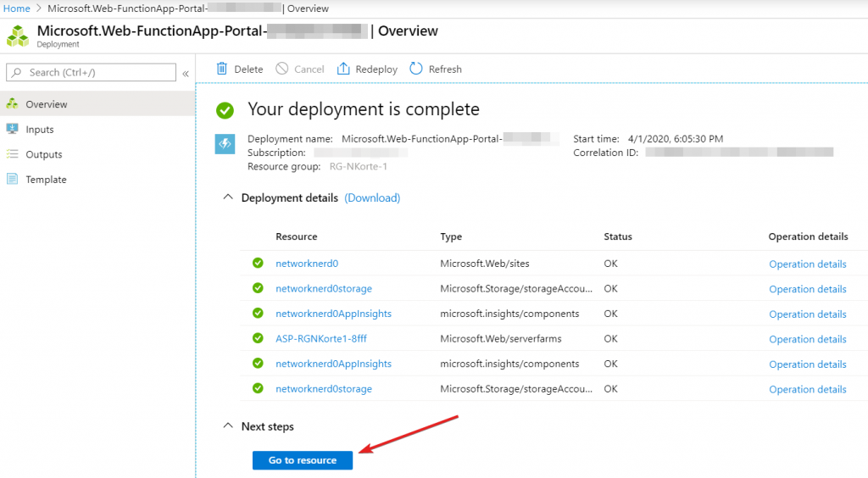
Task: Click the Microsoft.Web/sites type cell
Action: click(x=484, y=264)
